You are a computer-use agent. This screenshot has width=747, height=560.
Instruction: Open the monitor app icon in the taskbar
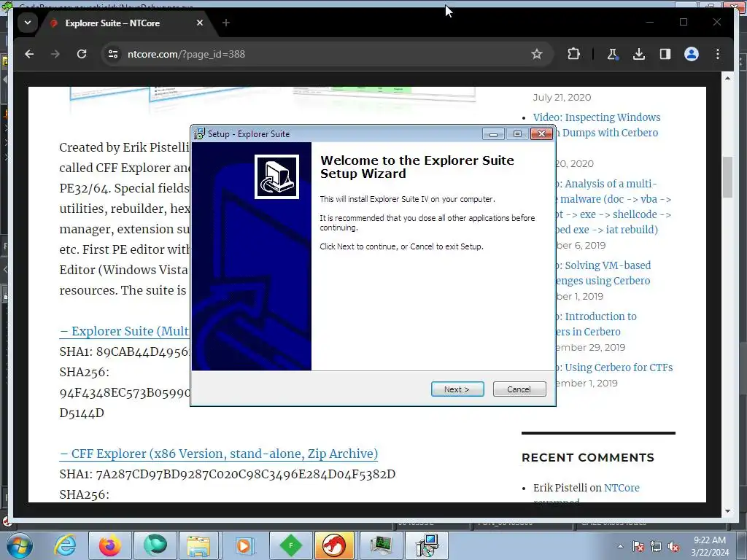pyautogui.click(x=381, y=545)
